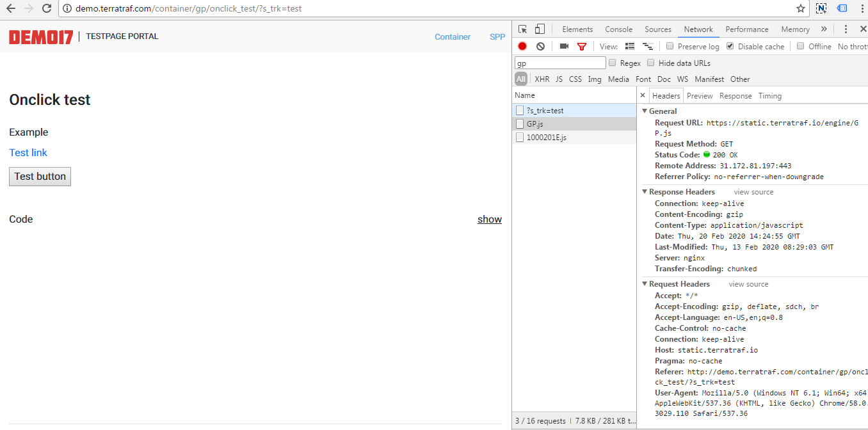Reload the page in the browser

[x=47, y=9]
